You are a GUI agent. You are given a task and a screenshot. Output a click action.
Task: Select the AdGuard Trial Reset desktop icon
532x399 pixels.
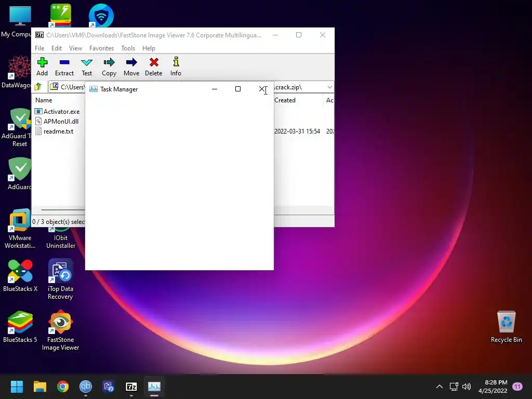[x=17, y=128]
